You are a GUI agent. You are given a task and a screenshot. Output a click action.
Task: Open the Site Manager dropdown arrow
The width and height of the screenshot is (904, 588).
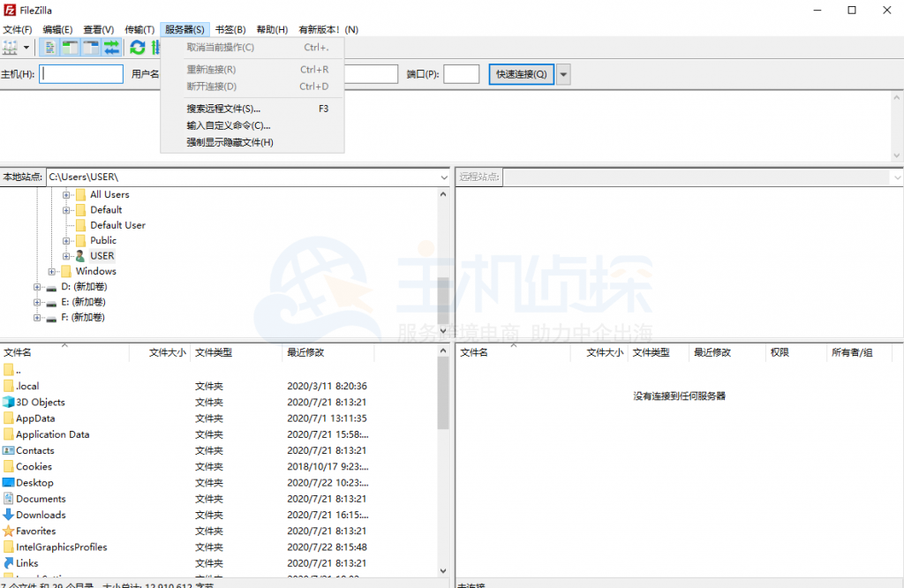[x=26, y=48]
